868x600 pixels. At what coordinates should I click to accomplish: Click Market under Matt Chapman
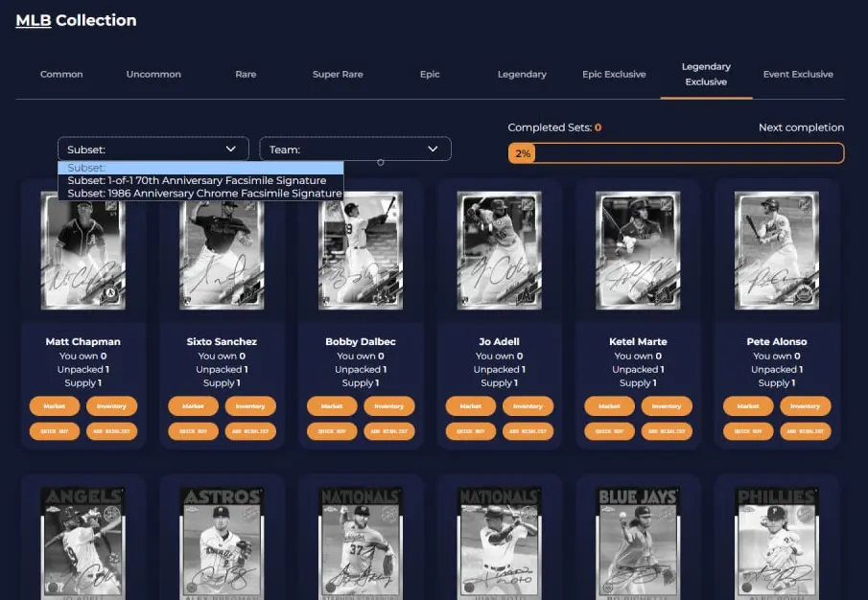55,405
